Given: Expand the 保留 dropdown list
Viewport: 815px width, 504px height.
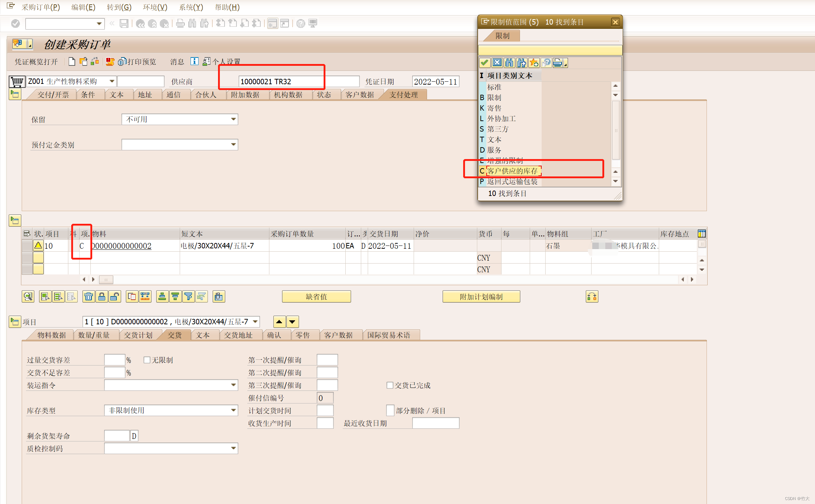Looking at the screenshot, I should click(234, 119).
